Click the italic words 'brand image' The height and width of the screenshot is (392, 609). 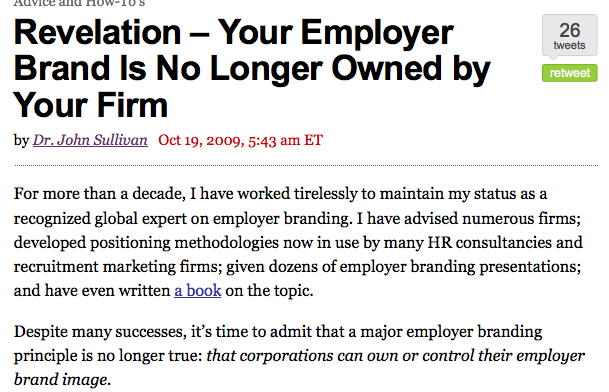(60, 380)
